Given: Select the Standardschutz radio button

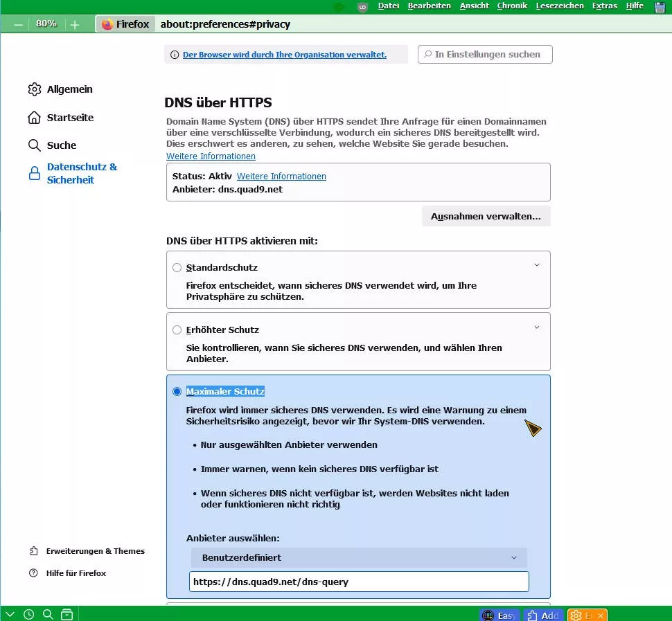Looking at the screenshot, I should pos(177,268).
